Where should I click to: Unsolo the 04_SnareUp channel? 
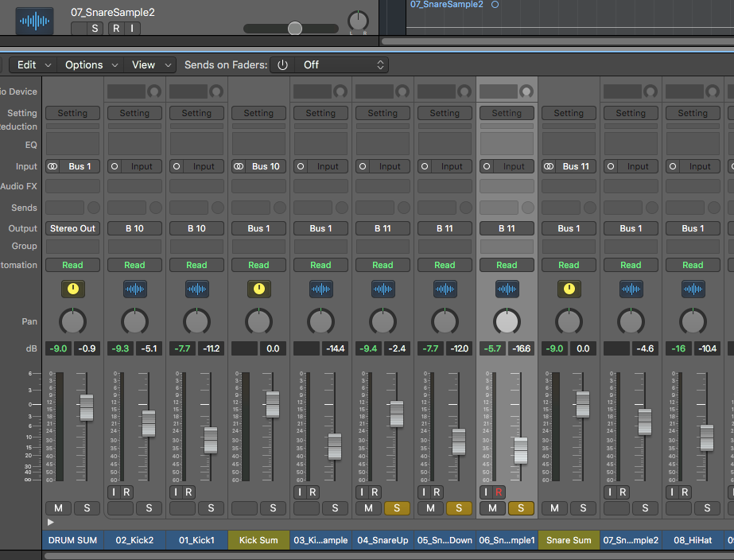coord(397,508)
